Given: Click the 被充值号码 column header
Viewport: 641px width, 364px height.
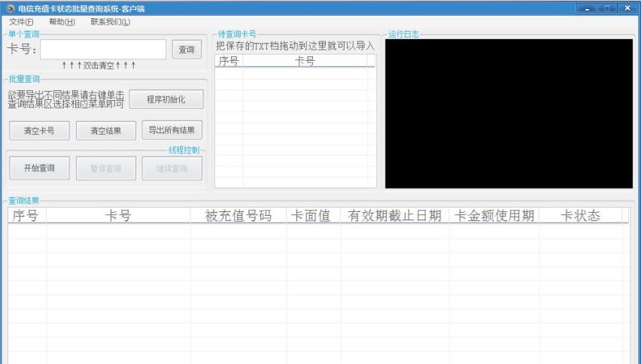Looking at the screenshot, I should point(238,216).
